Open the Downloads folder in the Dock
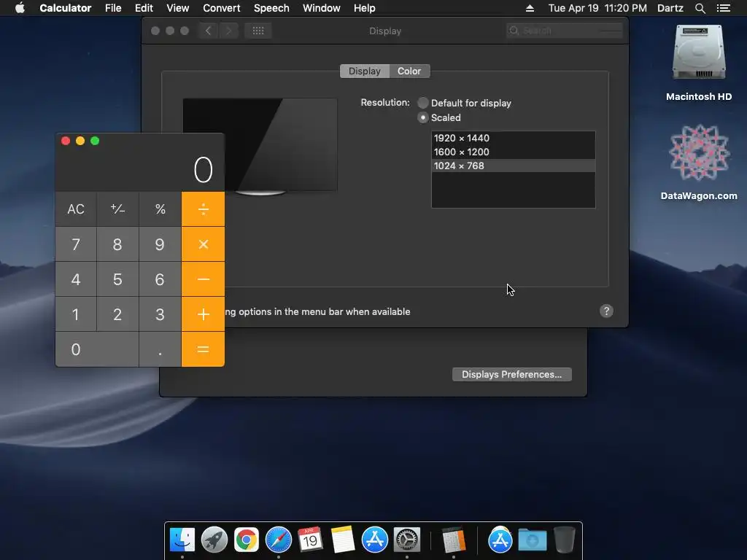The height and width of the screenshot is (560, 747). click(532, 540)
